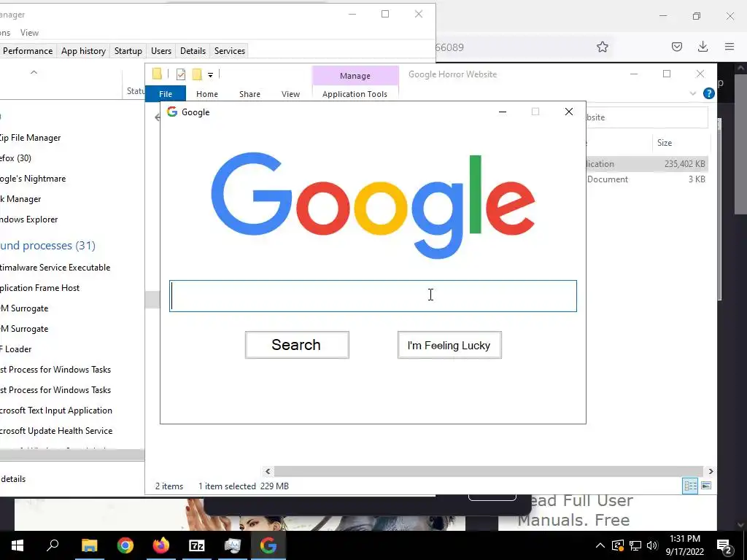Image resolution: width=747 pixels, height=560 pixels.
Task: Open 7-Zip from the taskbar
Action: [197, 545]
